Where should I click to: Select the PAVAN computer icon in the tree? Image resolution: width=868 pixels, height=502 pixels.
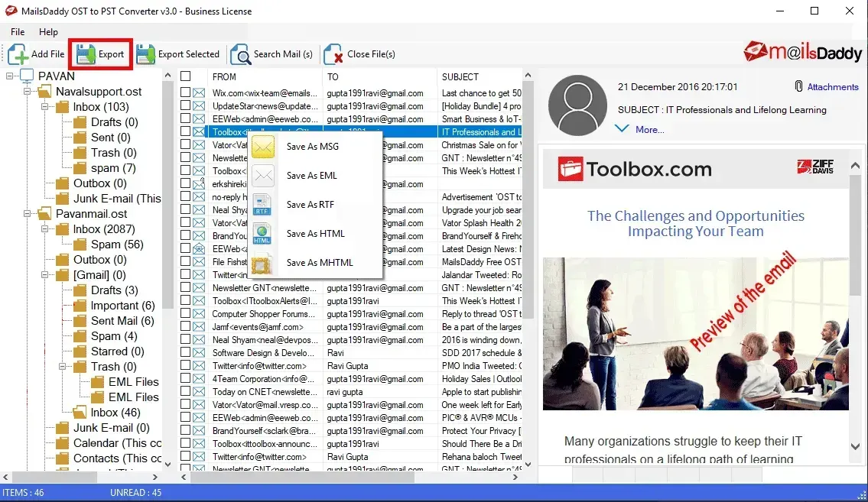click(x=27, y=76)
